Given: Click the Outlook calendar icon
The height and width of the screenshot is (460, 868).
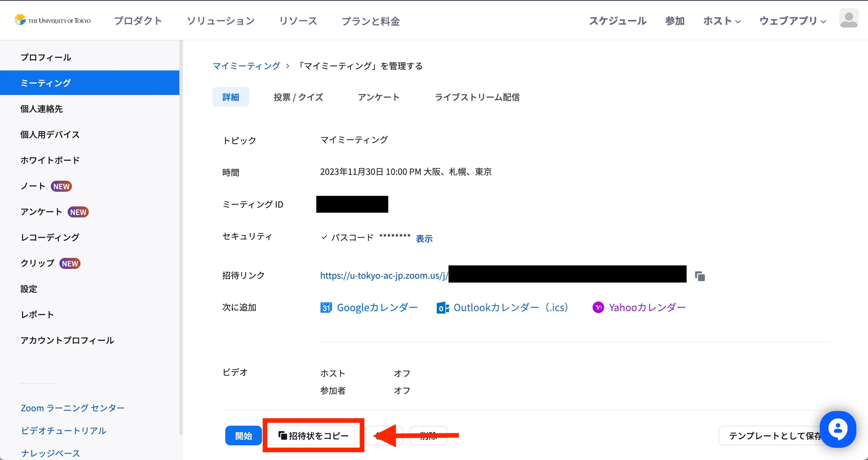Looking at the screenshot, I should pos(443,307).
